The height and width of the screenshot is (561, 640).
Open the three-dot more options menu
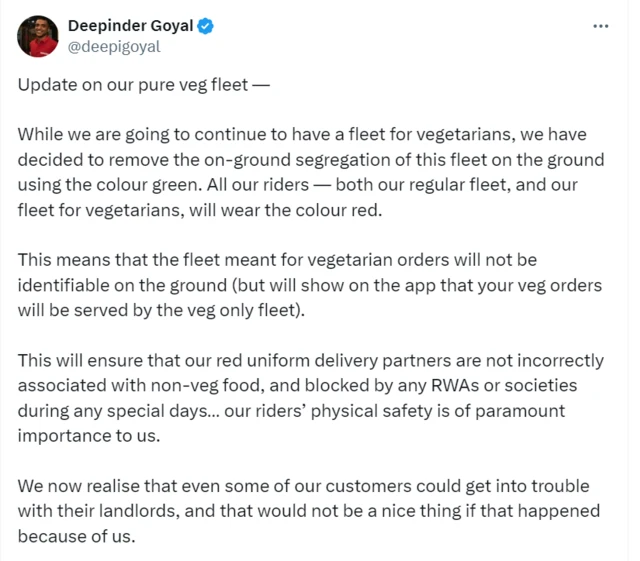pyautogui.click(x=600, y=25)
